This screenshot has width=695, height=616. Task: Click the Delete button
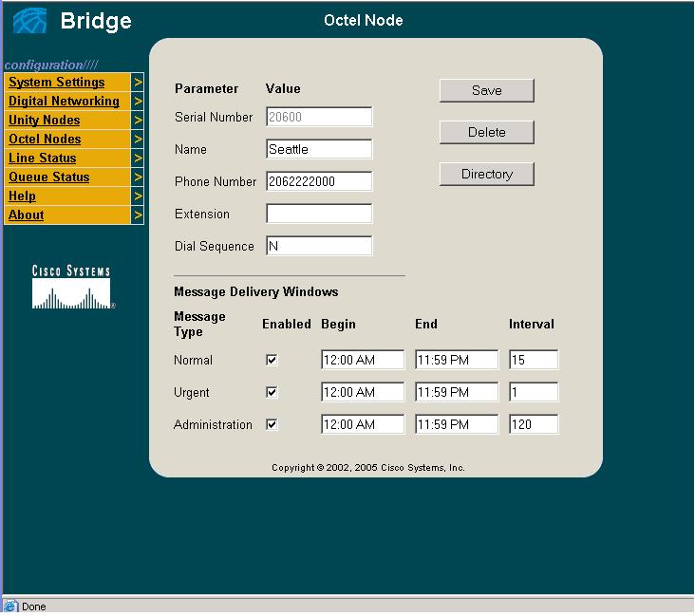pos(487,132)
